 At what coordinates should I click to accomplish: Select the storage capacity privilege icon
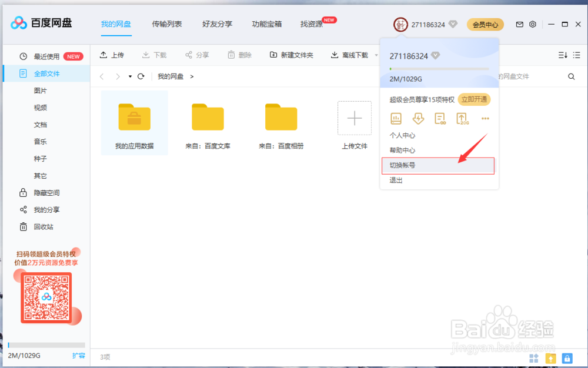tap(396, 118)
